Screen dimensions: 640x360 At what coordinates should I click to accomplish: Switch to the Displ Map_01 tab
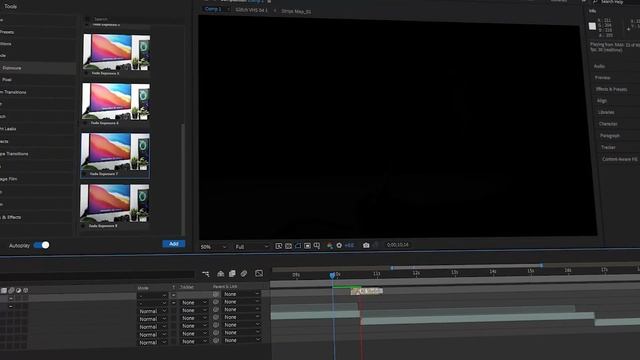click(x=296, y=11)
